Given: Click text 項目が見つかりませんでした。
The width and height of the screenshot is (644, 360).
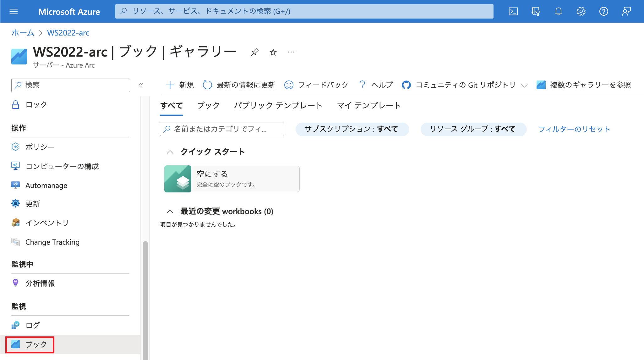Looking at the screenshot, I should point(198,224).
